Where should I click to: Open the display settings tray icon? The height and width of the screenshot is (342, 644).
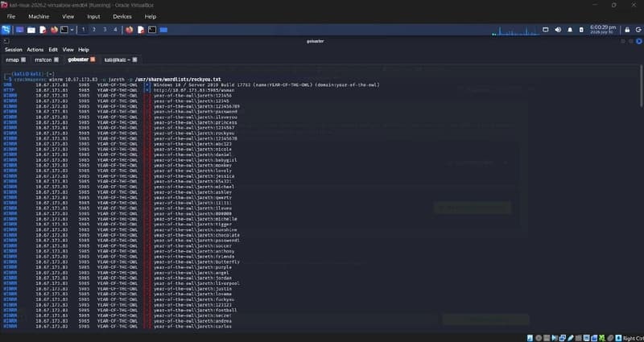pyautogui.click(x=546, y=30)
